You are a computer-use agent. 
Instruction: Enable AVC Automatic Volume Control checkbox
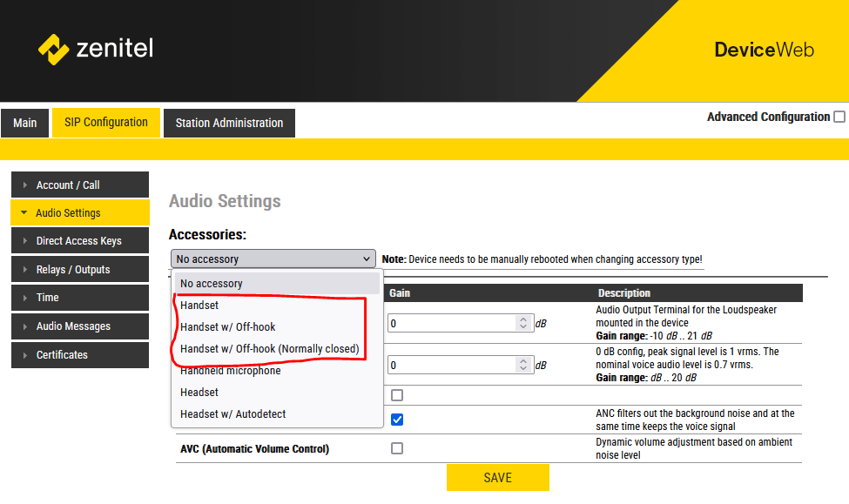[x=397, y=448]
